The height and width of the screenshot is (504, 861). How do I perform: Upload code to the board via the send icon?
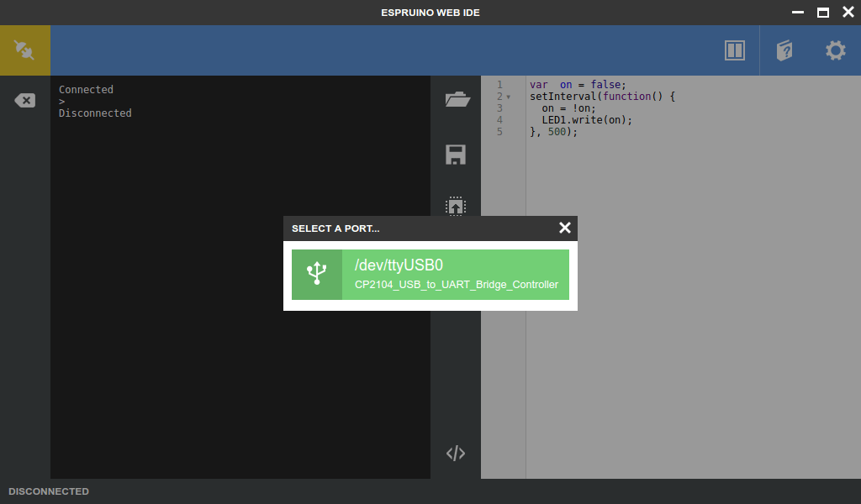(456, 207)
